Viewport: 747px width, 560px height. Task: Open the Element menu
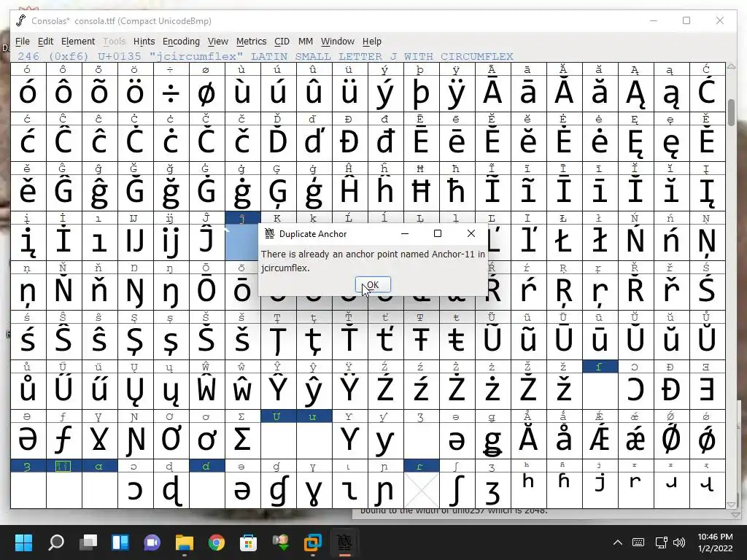[x=78, y=42]
